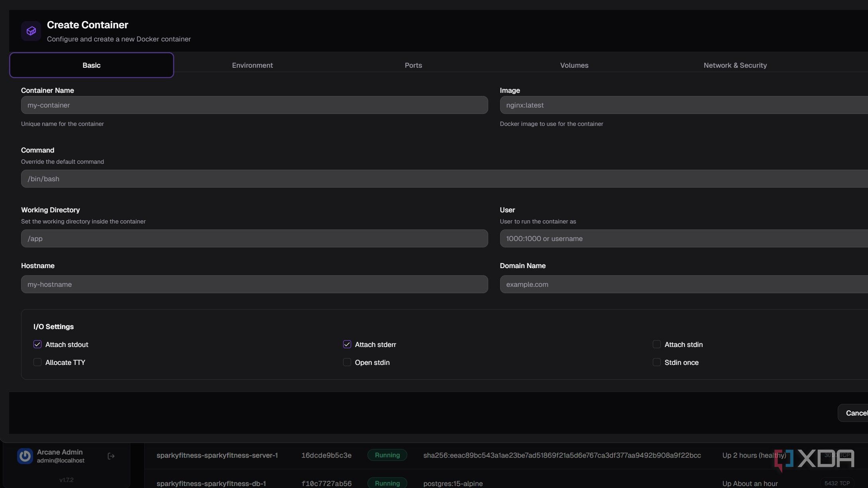Open the Network & Security tab
The image size is (868, 488).
click(735, 65)
